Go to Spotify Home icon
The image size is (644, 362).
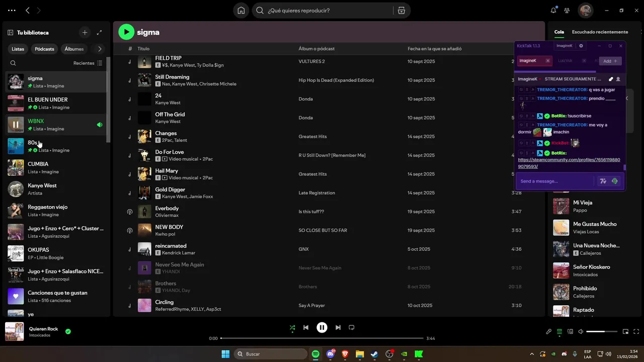242,11
